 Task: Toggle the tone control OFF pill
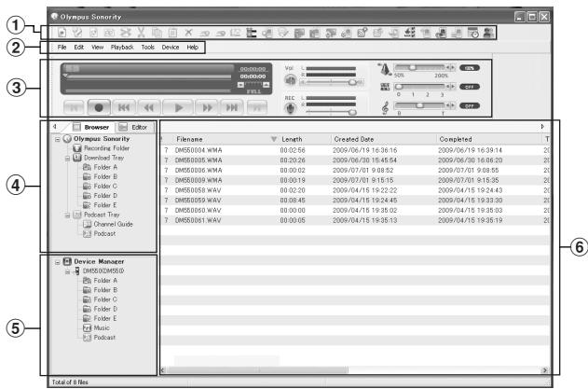tap(470, 106)
